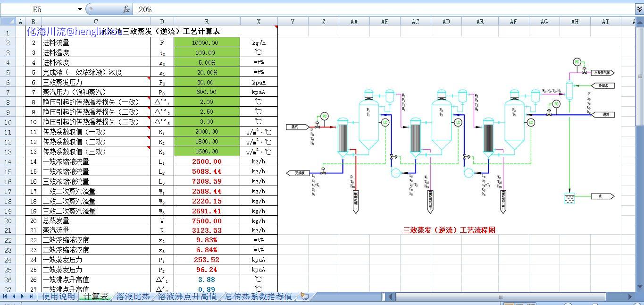Select boiling point rise cell 3.88
The height and width of the screenshot is (305, 644).
coord(207,280)
